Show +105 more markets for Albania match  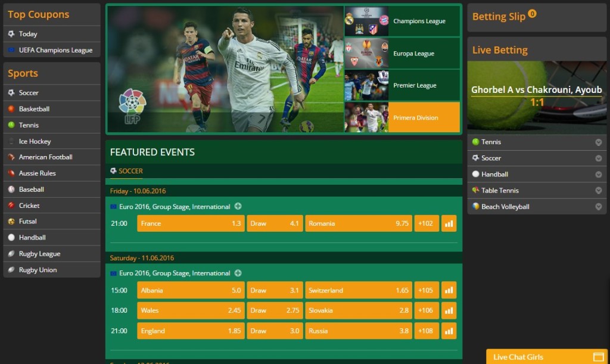(427, 290)
